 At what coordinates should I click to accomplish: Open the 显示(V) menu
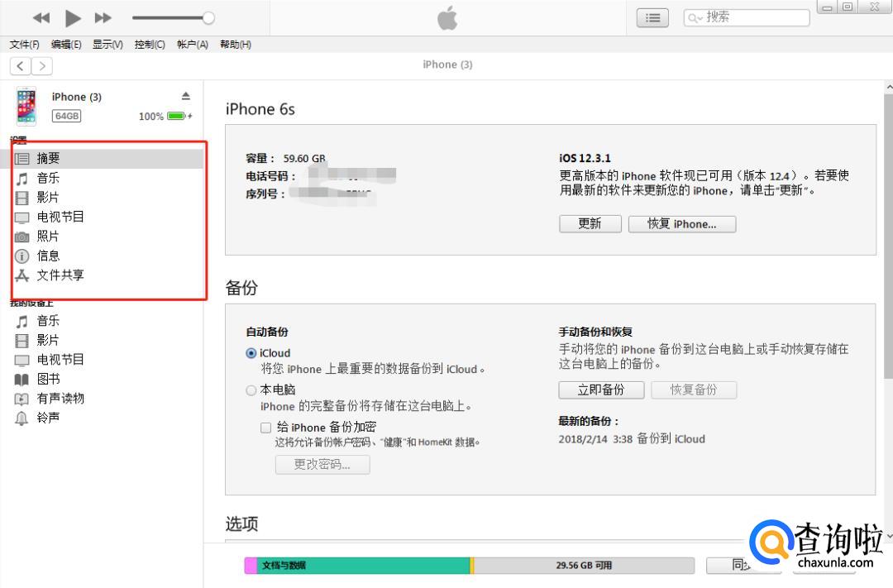click(107, 45)
